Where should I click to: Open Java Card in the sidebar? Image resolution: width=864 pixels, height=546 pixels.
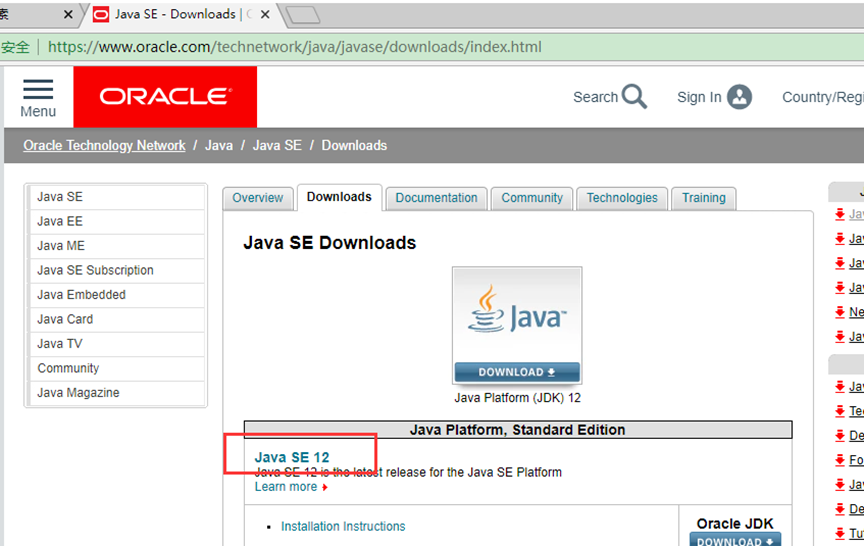pyautogui.click(x=117, y=319)
